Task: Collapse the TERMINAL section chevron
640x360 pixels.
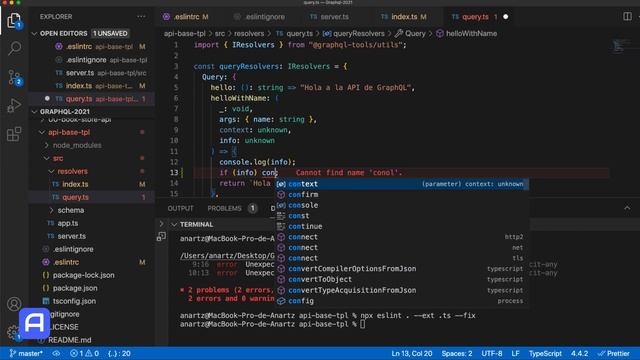Action: click(x=174, y=225)
